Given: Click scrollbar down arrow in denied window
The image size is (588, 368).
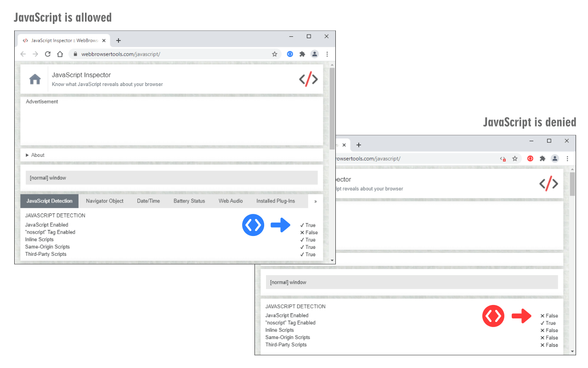Looking at the screenshot, I should pyautogui.click(x=572, y=351).
